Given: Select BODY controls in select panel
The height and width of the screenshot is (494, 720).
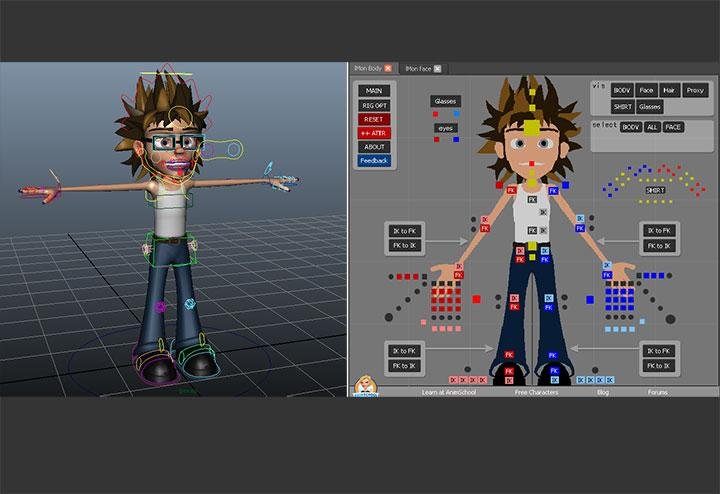Looking at the screenshot, I should coord(630,127).
